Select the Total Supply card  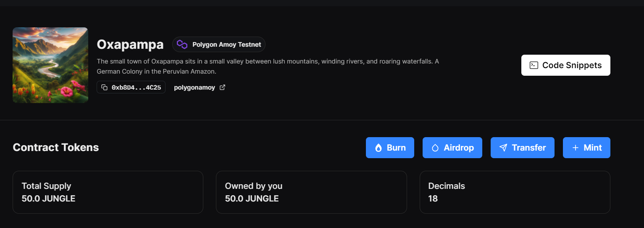pyautogui.click(x=108, y=192)
